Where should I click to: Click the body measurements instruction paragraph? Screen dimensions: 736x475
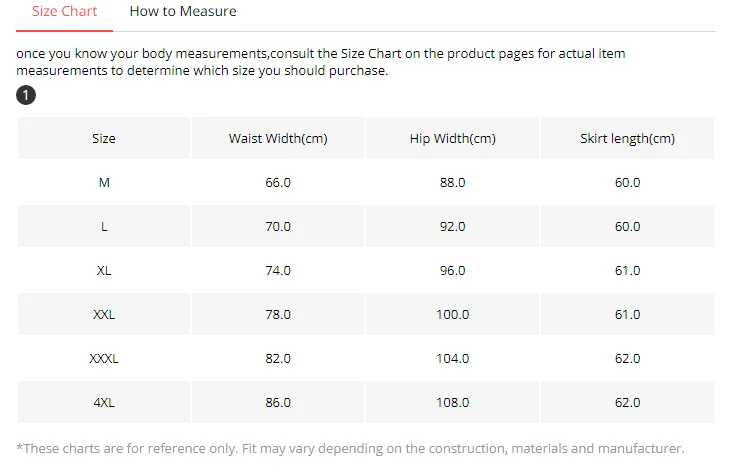click(321, 62)
